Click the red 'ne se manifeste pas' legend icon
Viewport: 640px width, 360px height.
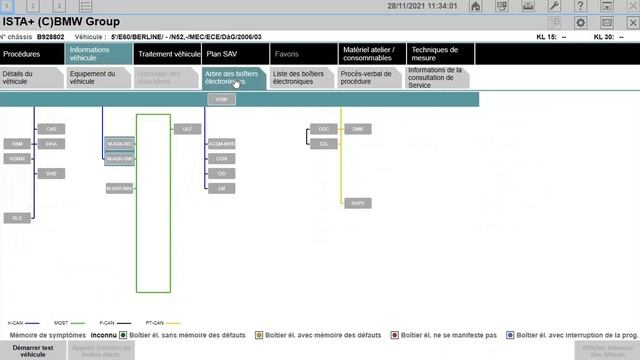point(394,335)
